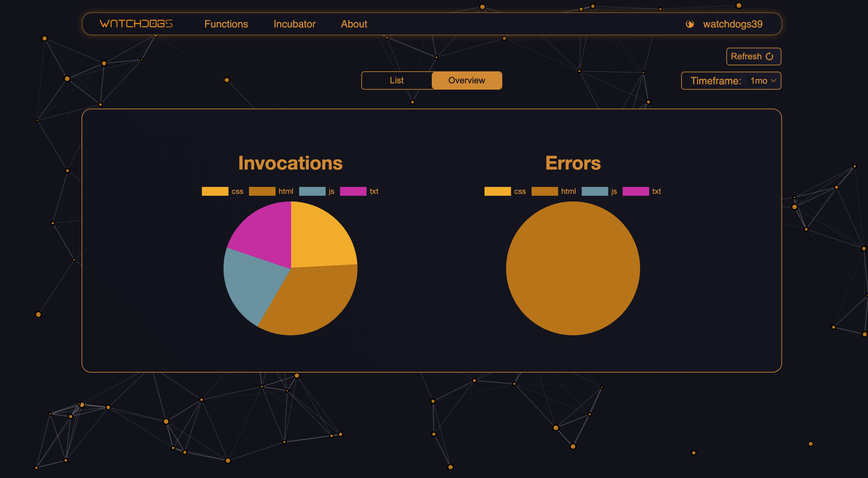Click the Timeframe dropdown chevron arrow
The width and height of the screenshot is (868, 478).
tap(773, 81)
